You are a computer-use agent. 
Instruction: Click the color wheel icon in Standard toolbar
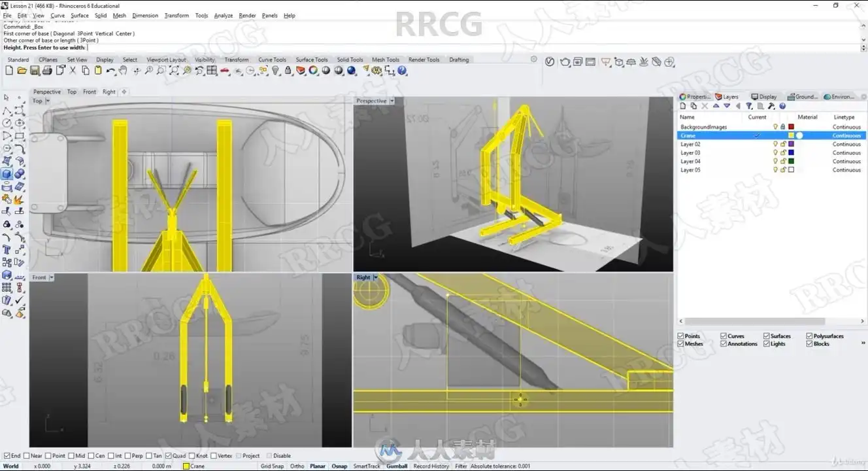pyautogui.click(x=313, y=71)
